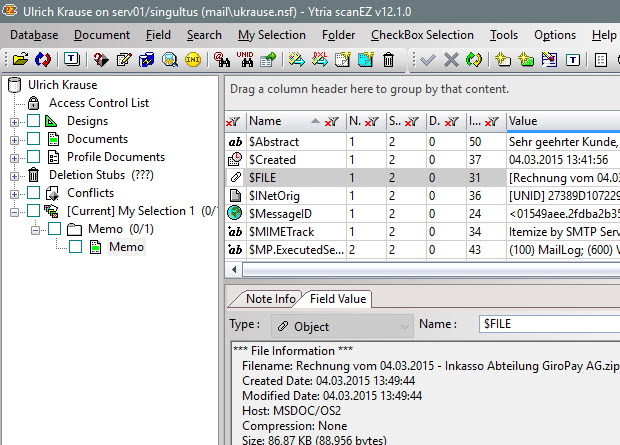Viewport: 620px width, 445px height.
Task: Click the export grid green arrow icon
Action: coord(268,60)
